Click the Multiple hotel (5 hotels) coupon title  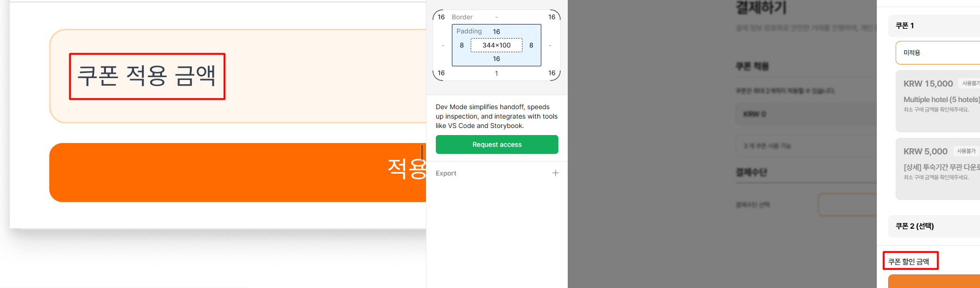pyautogui.click(x=941, y=100)
